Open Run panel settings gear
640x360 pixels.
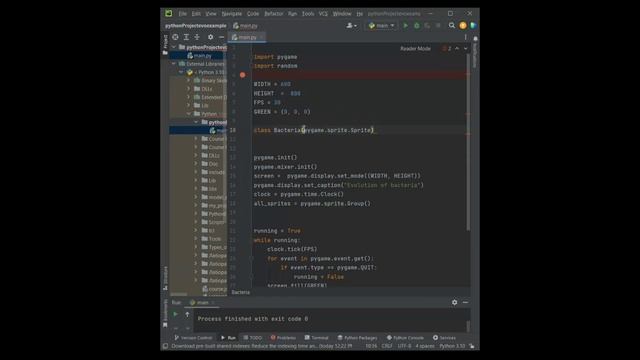[x=454, y=302]
